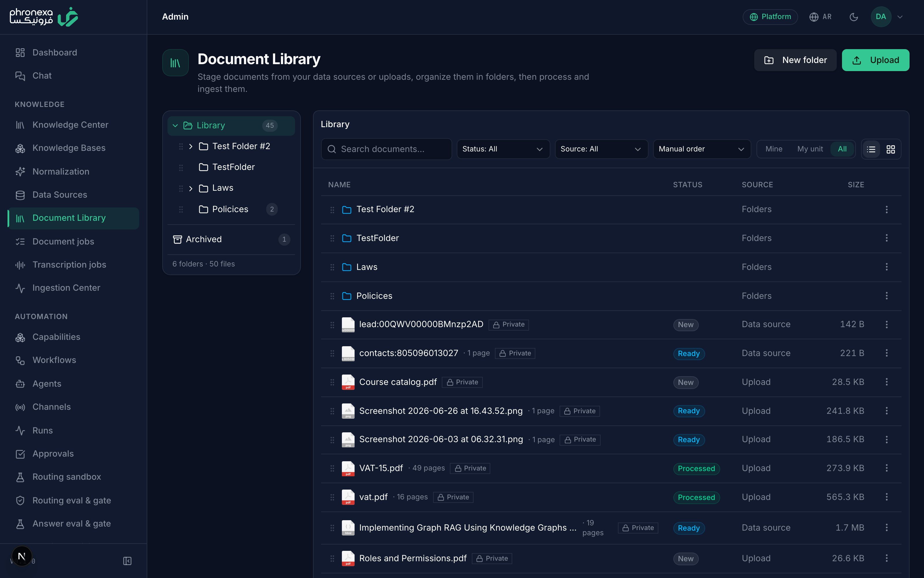This screenshot has width=924, height=578.
Task: Click the Agents robot icon
Action: 20,384
